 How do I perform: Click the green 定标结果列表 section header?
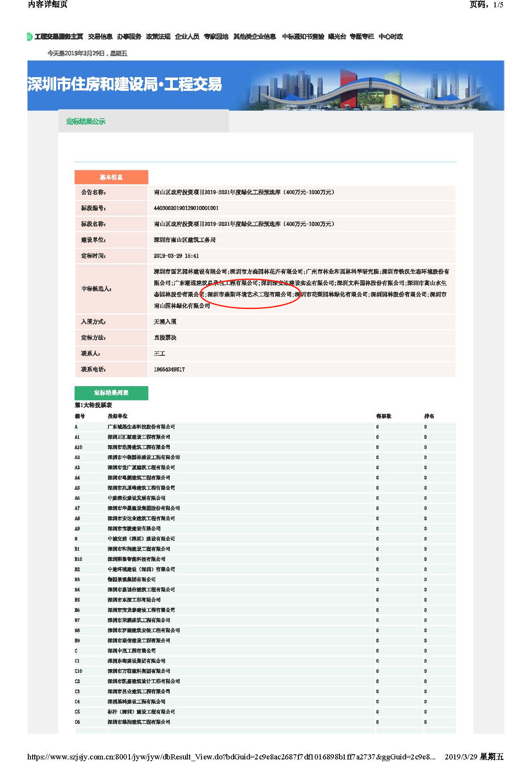pos(111,393)
